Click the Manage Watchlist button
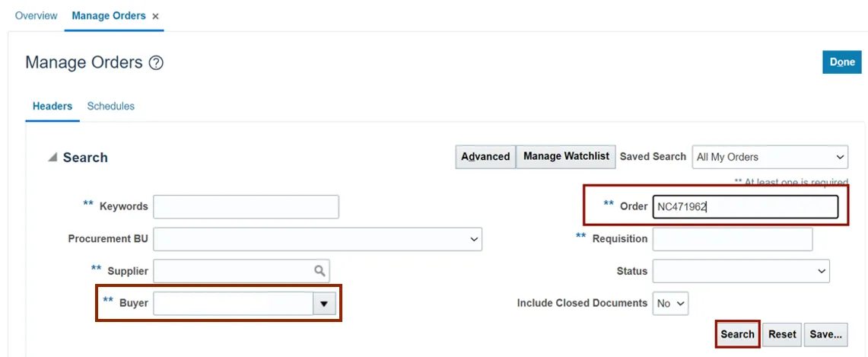The height and width of the screenshot is (357, 868). pyautogui.click(x=566, y=157)
